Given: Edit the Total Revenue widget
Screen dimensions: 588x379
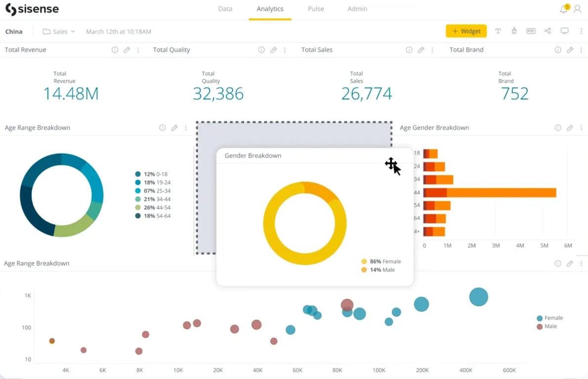Looking at the screenshot, I should click(127, 50).
